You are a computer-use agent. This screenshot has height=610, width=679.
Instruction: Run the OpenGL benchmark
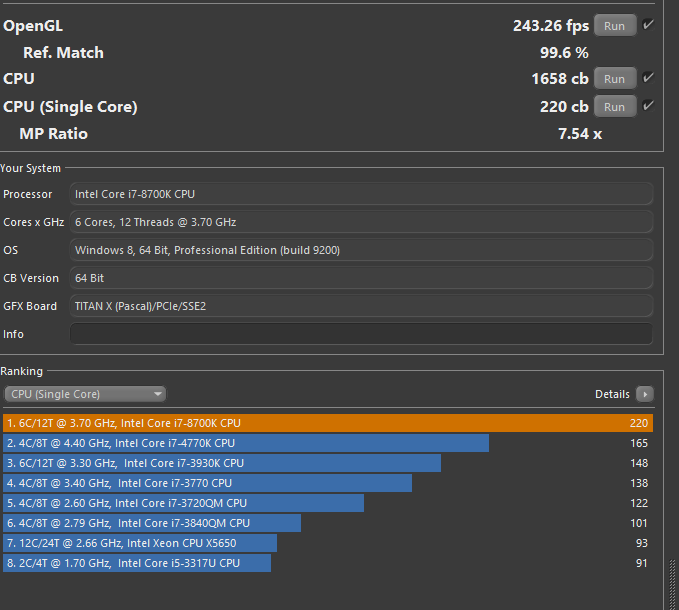coord(615,26)
